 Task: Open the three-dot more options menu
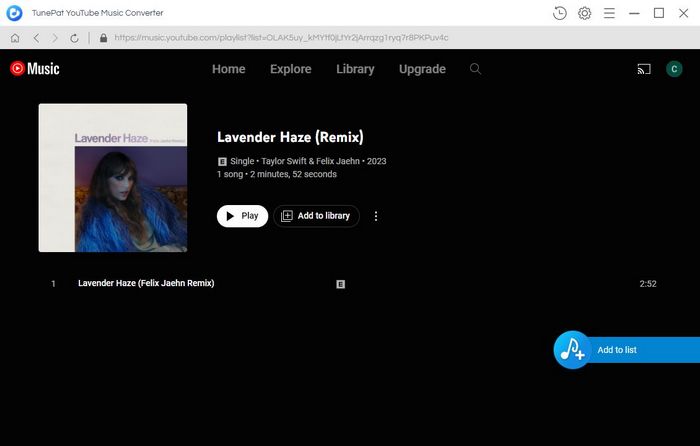(x=376, y=216)
